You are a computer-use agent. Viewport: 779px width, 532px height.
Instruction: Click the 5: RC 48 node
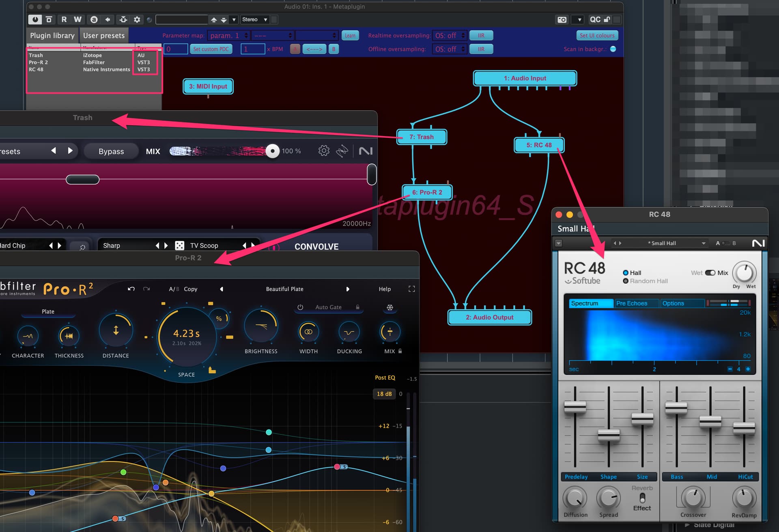[539, 145]
